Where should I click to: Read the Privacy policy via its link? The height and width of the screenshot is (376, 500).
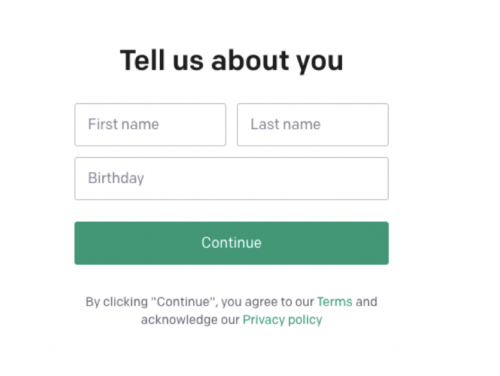[x=282, y=320]
